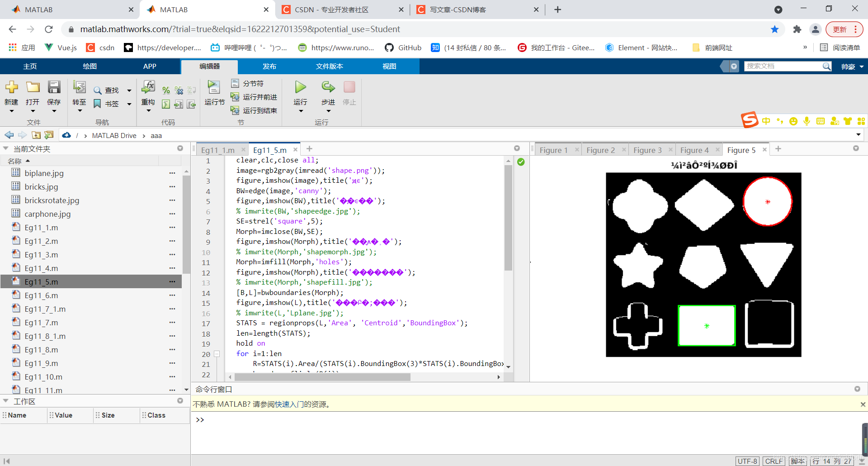The image size is (868, 466).
Task: Click the Refactor fx icon
Action: 148,87
